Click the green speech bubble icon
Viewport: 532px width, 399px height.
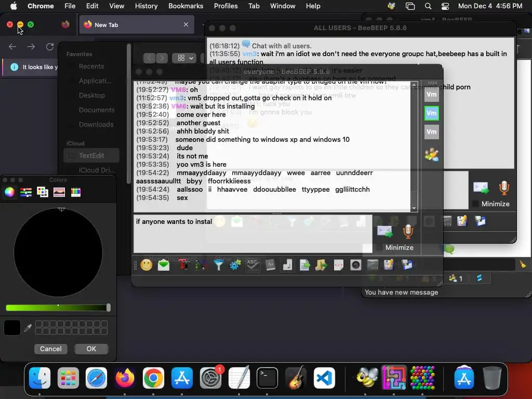click(449, 249)
